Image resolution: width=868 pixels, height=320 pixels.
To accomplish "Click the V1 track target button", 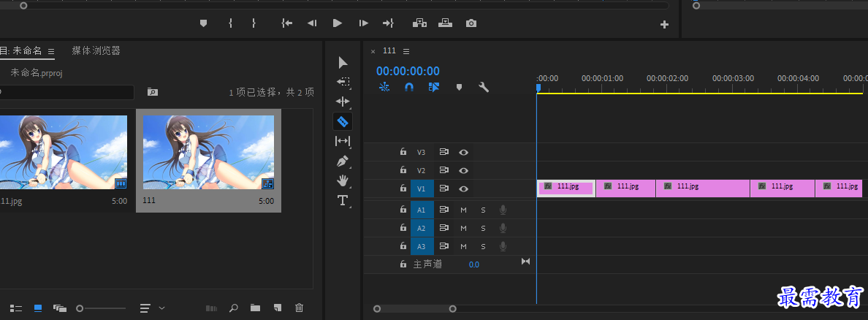I will tap(422, 188).
